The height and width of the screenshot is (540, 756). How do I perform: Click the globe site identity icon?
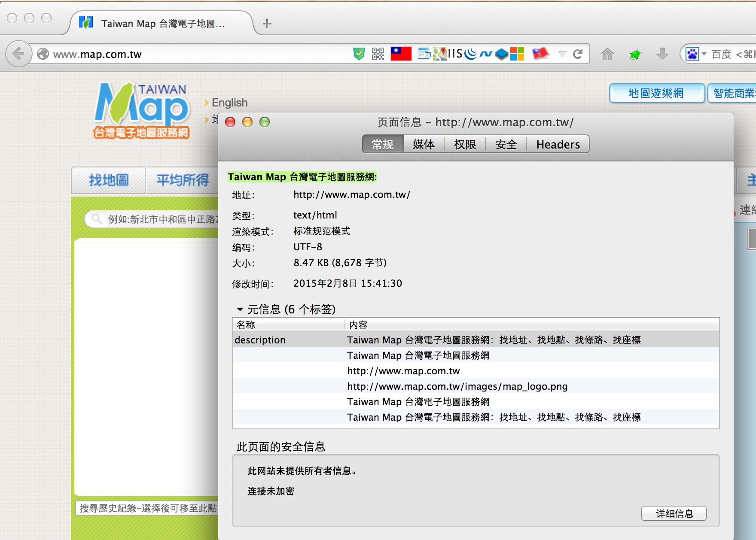(x=43, y=54)
